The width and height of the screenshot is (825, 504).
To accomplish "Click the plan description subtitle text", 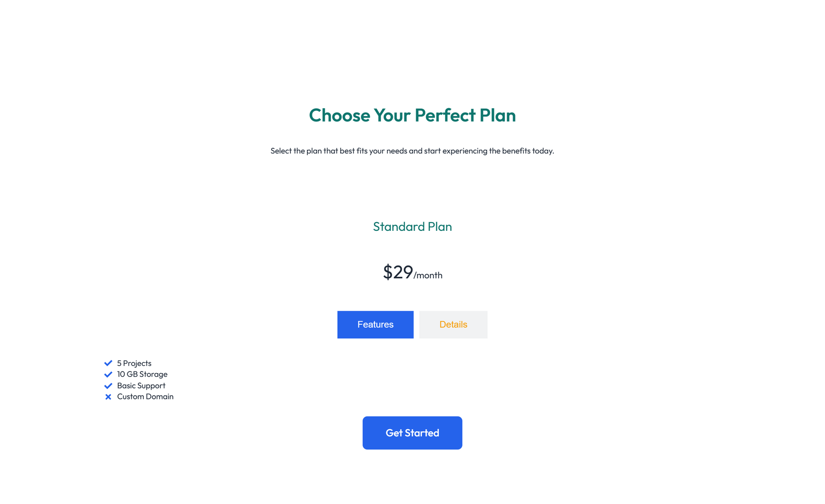I will (x=412, y=151).
